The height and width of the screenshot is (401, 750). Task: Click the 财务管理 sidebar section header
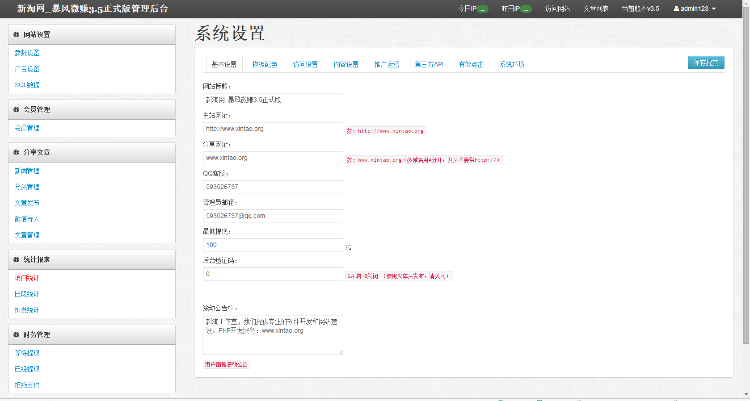(x=92, y=334)
